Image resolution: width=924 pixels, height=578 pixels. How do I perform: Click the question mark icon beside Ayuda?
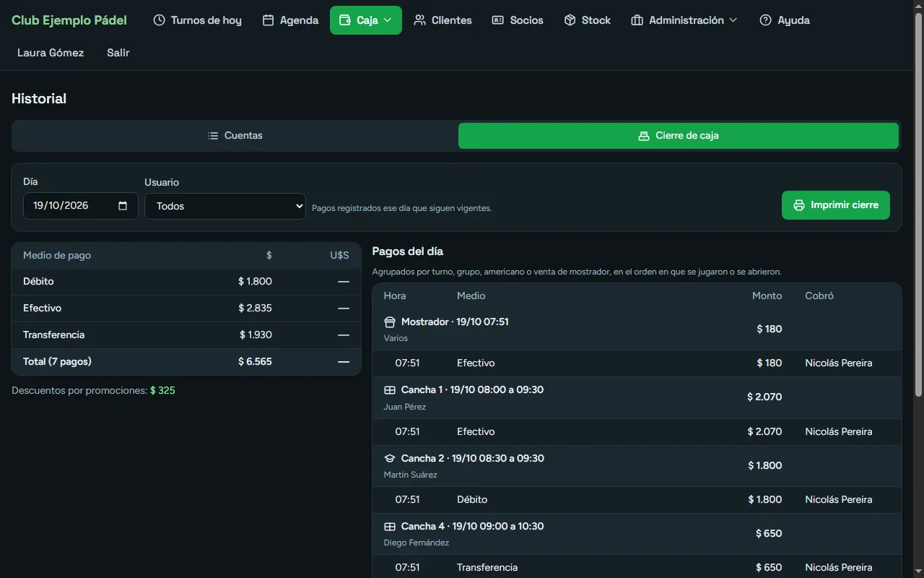pyautogui.click(x=766, y=20)
